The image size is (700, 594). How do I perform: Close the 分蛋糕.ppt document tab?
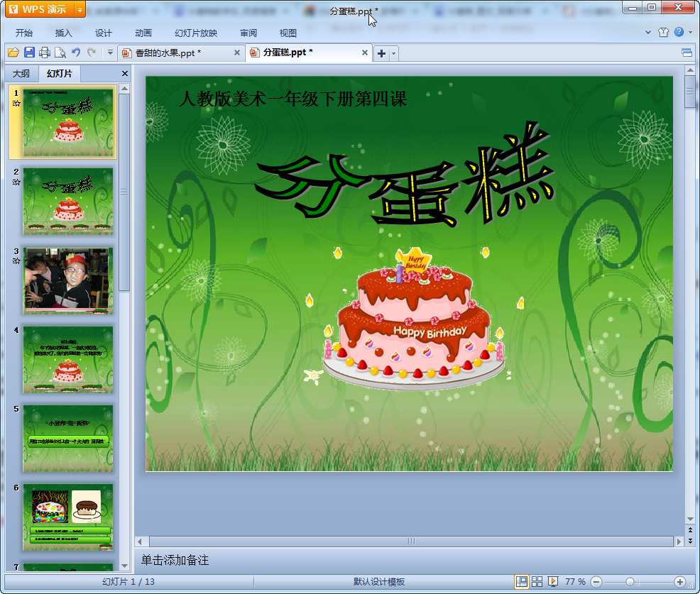(365, 53)
